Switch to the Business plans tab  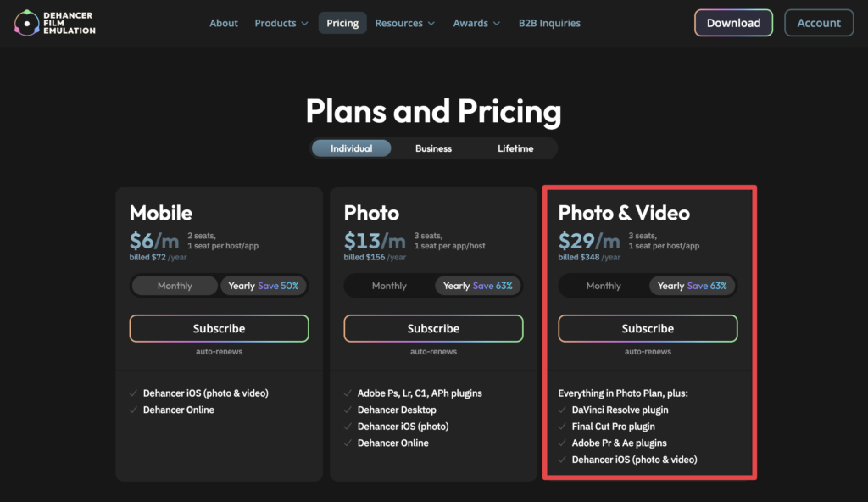pos(433,148)
